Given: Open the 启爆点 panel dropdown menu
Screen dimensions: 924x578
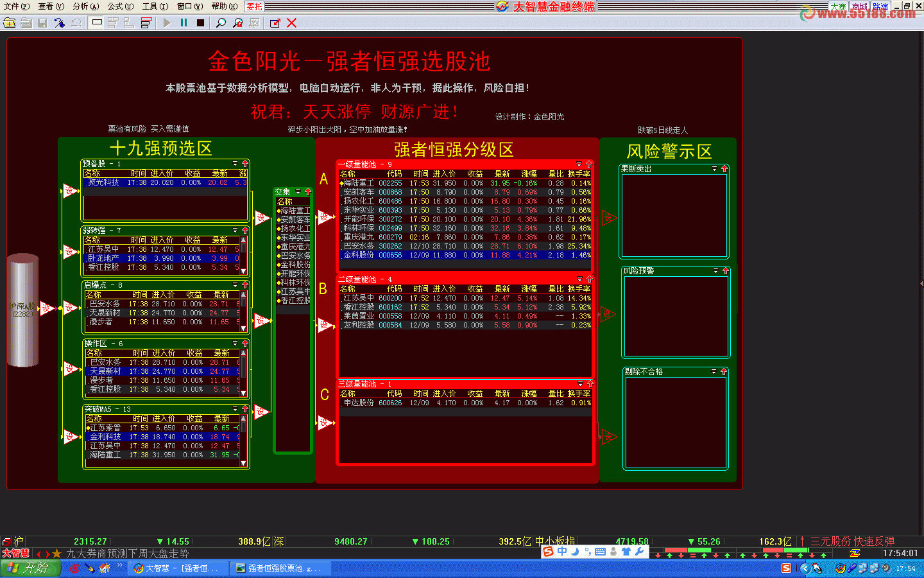Looking at the screenshot, I should [235, 285].
